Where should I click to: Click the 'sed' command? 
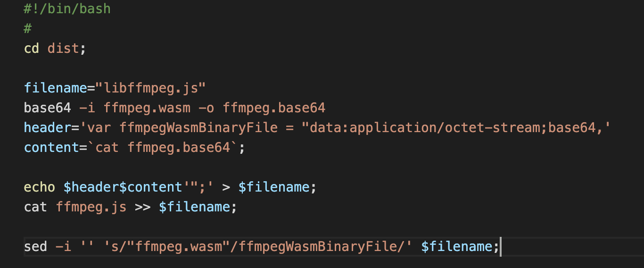(35, 246)
